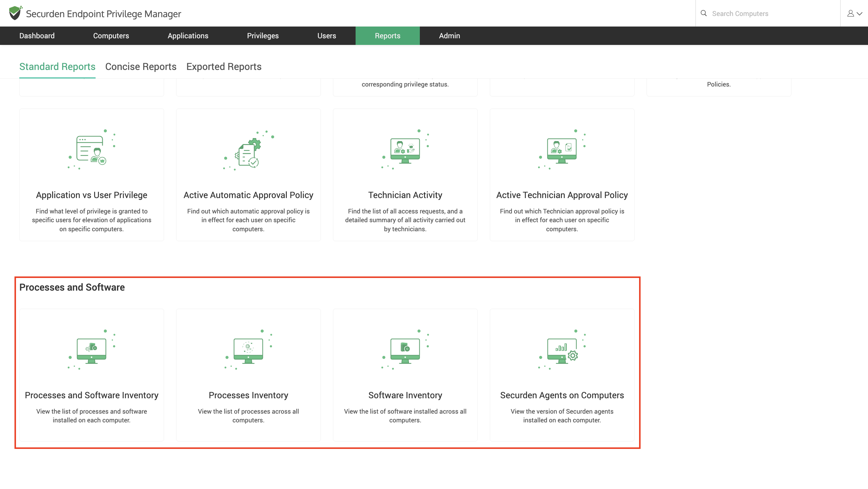Open the user account dropdown
The height and width of the screenshot is (489, 868).
[854, 14]
